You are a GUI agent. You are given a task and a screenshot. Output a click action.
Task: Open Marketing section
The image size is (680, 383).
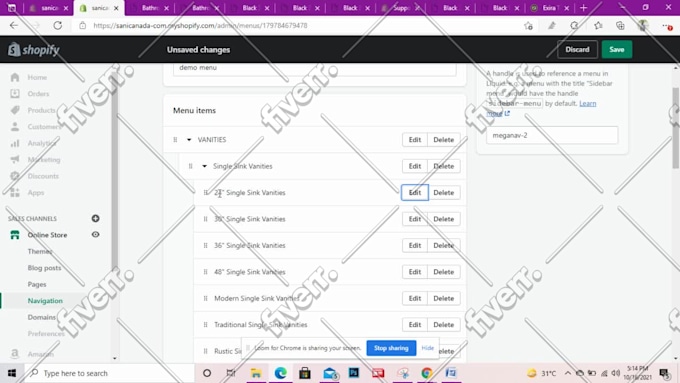(x=44, y=160)
